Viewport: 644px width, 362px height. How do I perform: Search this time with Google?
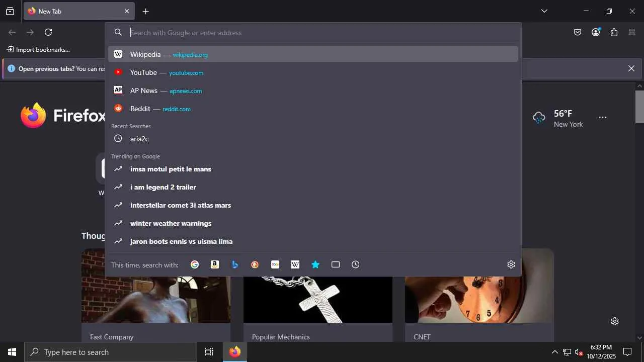tap(195, 264)
